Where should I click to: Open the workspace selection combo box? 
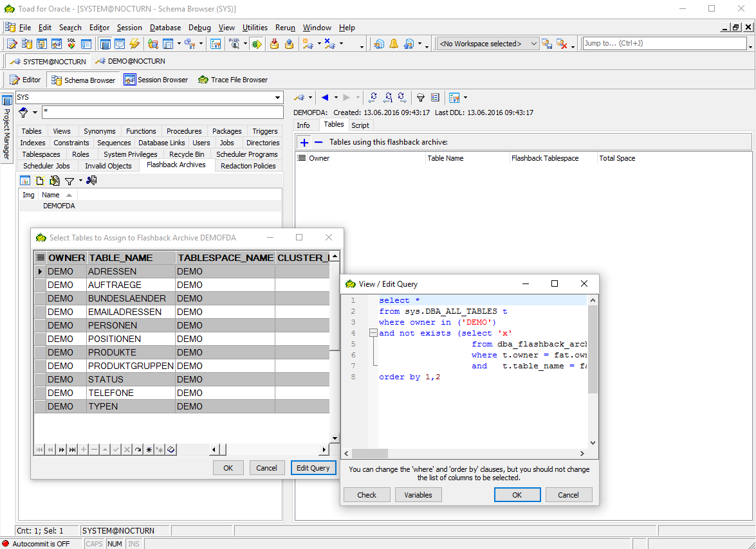pos(488,44)
